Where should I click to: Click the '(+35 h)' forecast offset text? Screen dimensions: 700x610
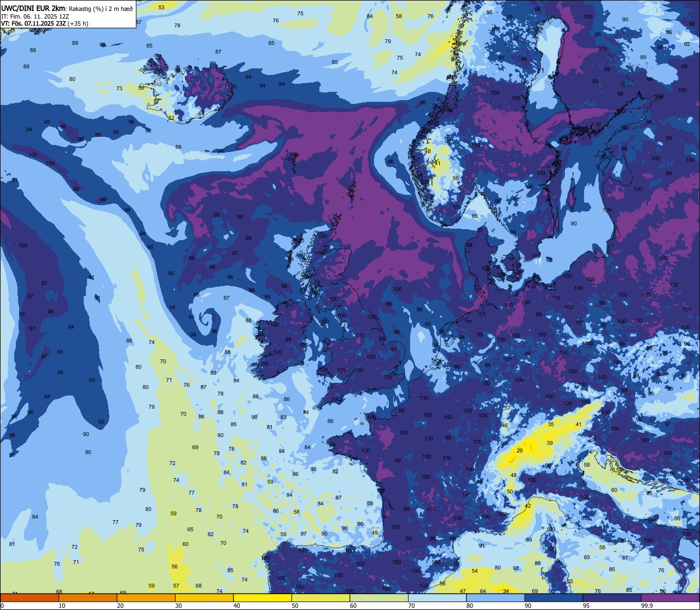[x=77, y=24]
